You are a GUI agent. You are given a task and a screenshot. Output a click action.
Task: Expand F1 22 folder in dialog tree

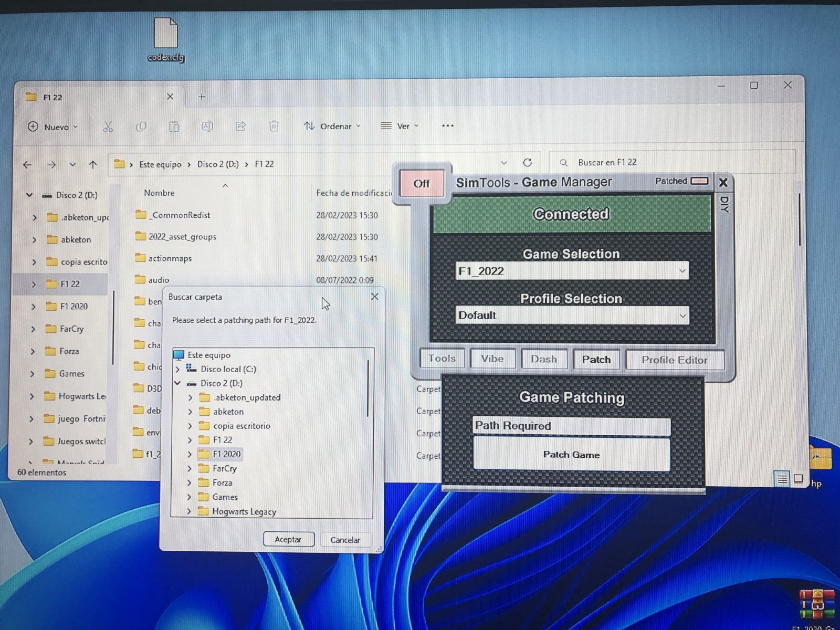tap(190, 440)
